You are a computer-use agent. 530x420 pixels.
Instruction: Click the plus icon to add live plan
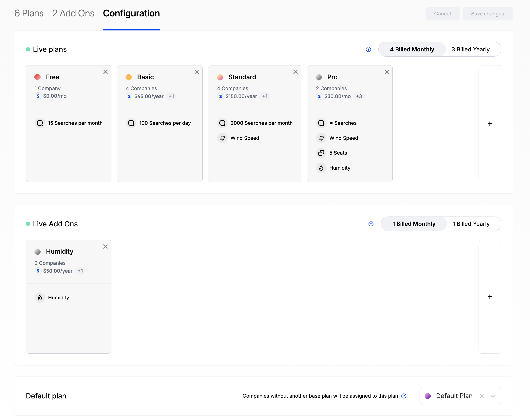coord(489,124)
